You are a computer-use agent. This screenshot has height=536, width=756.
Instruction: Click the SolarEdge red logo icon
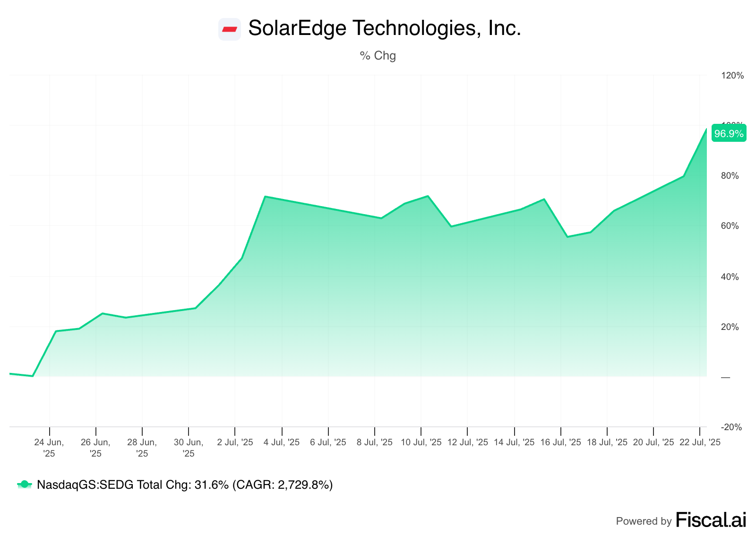[x=230, y=29]
